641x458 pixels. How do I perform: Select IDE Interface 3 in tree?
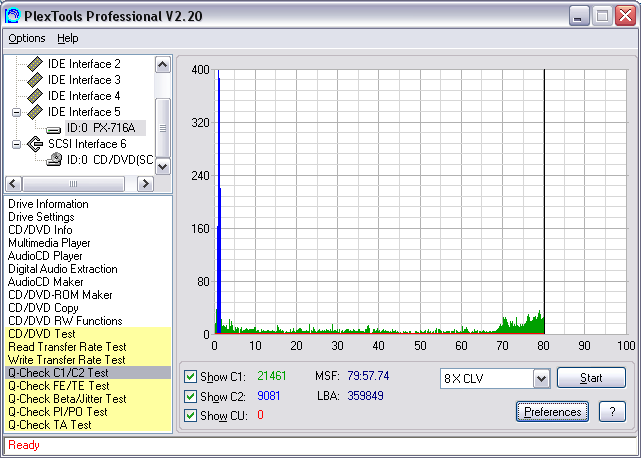pyautogui.click(x=84, y=80)
